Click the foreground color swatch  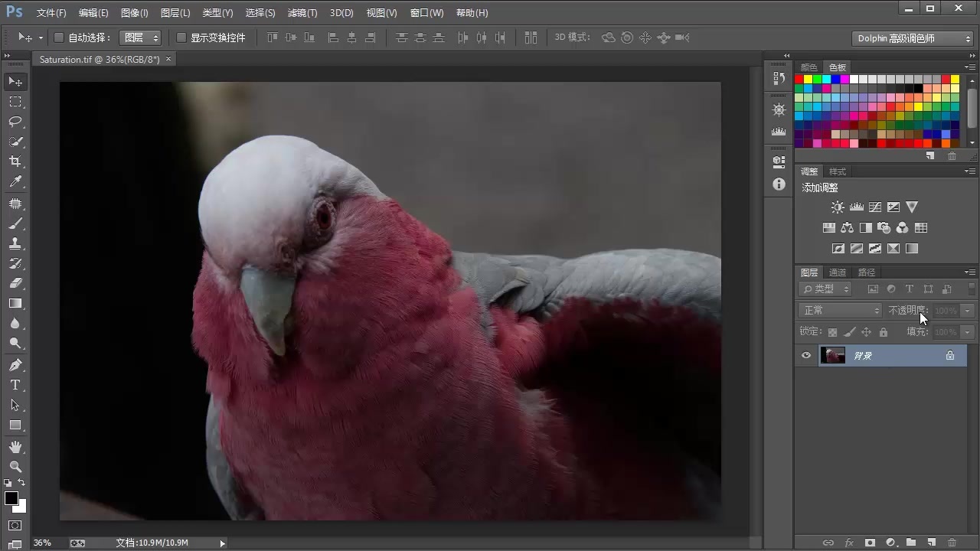tap(11, 499)
